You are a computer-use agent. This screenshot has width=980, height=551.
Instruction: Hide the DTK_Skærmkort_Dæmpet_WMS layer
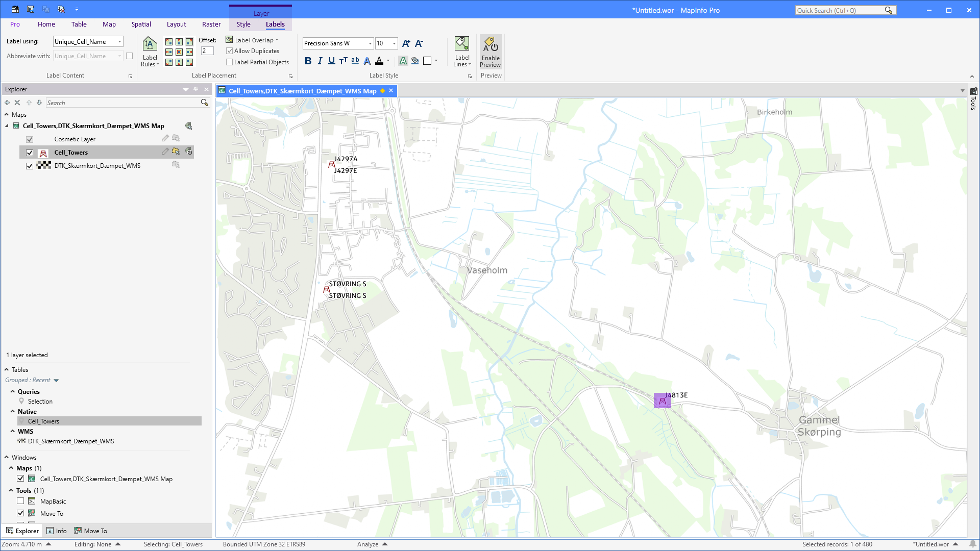coord(29,165)
